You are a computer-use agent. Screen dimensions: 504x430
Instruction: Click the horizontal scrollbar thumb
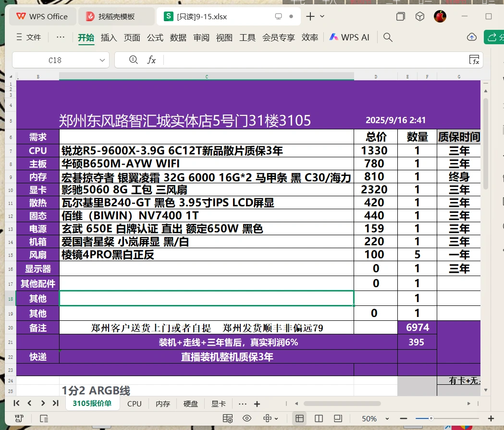coord(342,403)
